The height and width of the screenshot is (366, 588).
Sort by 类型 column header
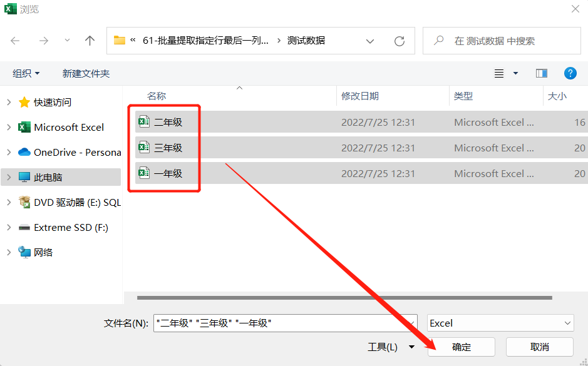[x=463, y=96]
